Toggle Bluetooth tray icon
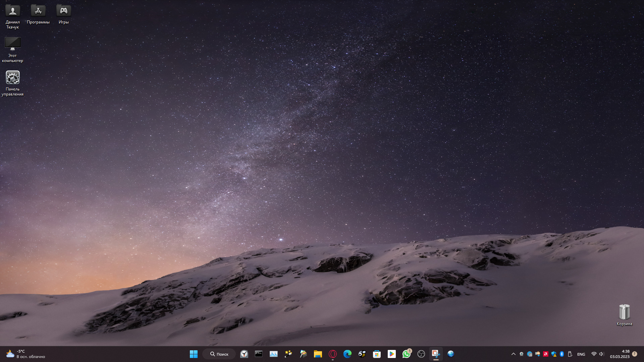This screenshot has width=644, height=362. click(562, 354)
